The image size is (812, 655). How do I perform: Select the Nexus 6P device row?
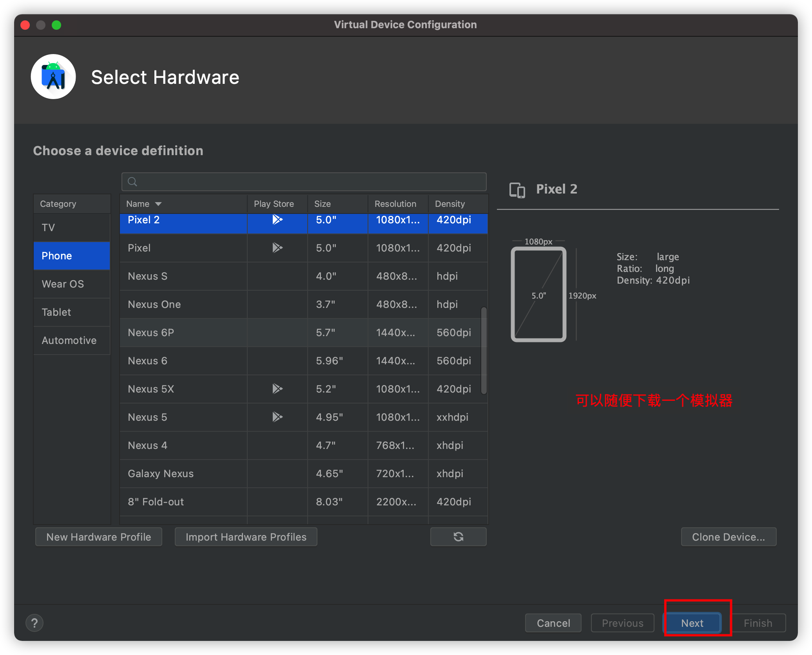[304, 333]
